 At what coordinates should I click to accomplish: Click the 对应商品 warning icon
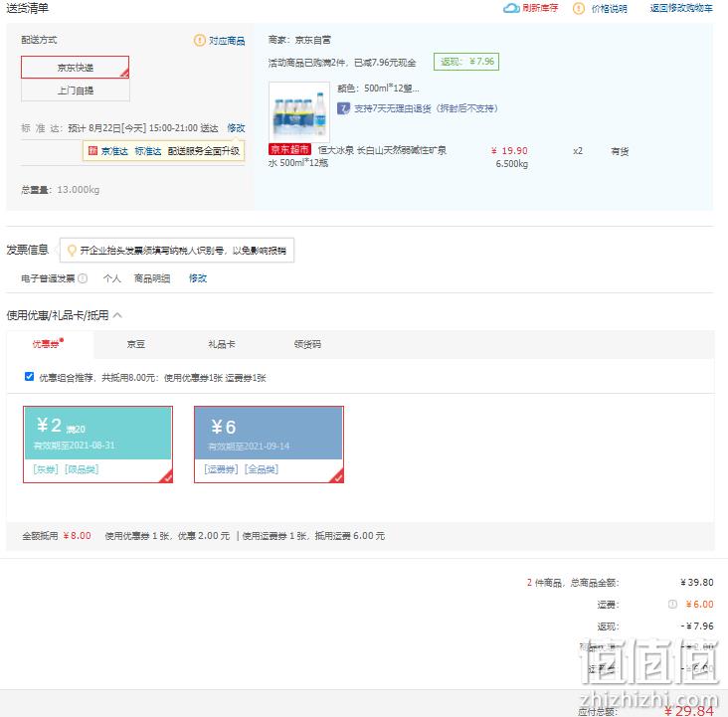click(x=199, y=41)
